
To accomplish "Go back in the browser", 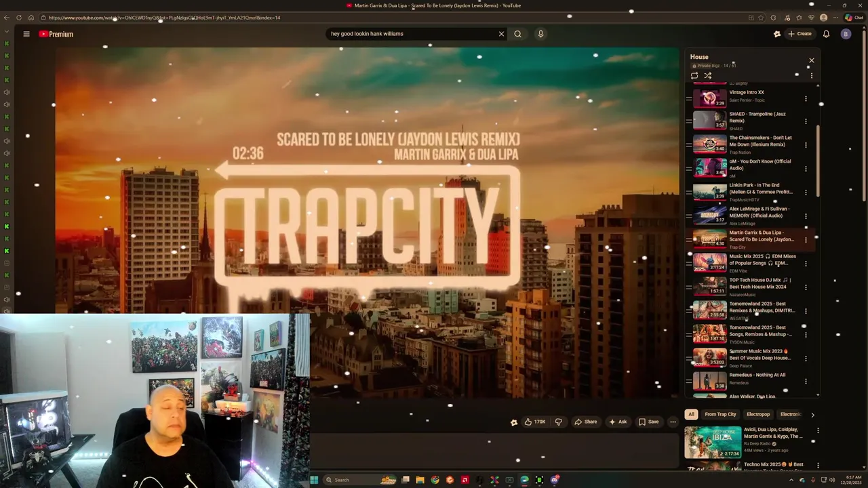I will (7, 18).
